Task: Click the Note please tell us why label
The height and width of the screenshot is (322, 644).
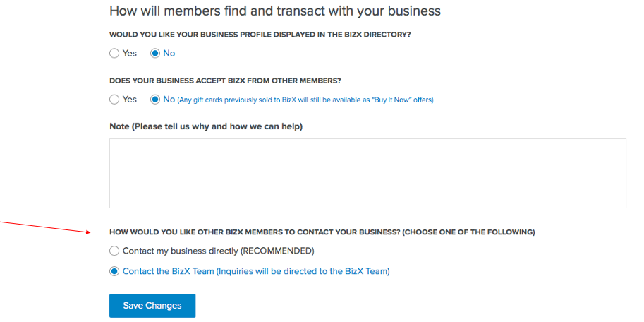Action: point(206,126)
